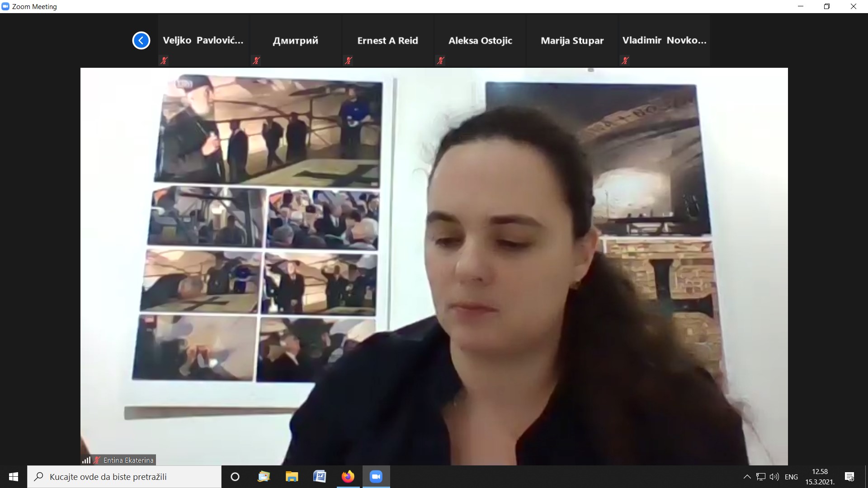This screenshot has width=868, height=488.
Task: Close the Zoom Meeting window
Action: 854,6
